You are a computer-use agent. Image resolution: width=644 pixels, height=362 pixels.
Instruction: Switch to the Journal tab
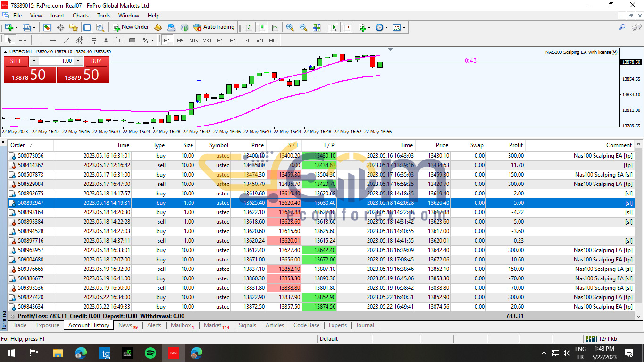[365, 325]
